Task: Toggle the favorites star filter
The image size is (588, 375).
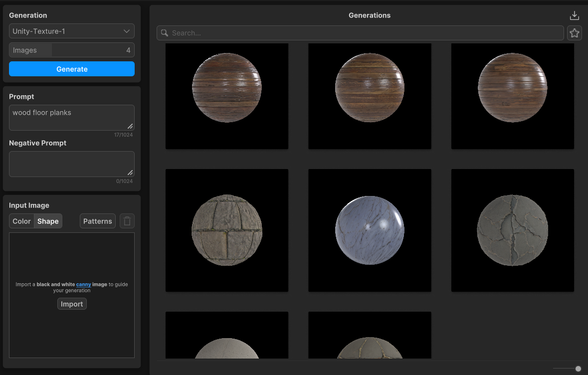Action: (x=574, y=33)
